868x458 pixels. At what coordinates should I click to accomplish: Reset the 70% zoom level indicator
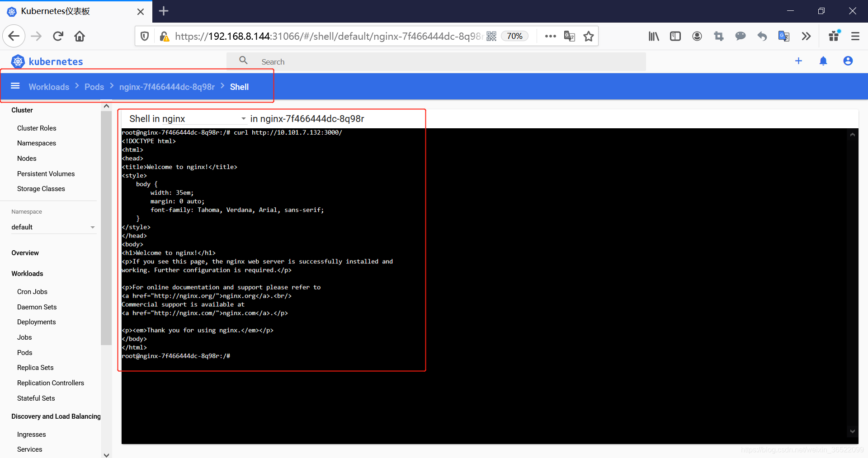[514, 36]
